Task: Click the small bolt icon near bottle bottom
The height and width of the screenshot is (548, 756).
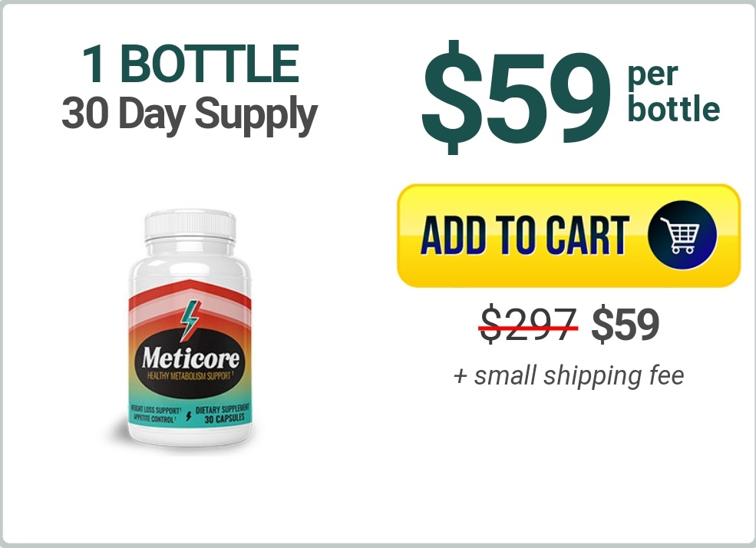Action: pos(189,415)
